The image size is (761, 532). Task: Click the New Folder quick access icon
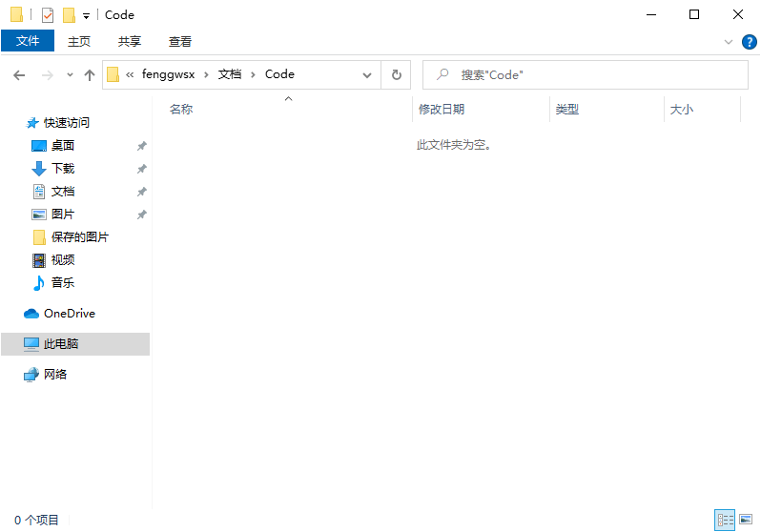[69, 15]
